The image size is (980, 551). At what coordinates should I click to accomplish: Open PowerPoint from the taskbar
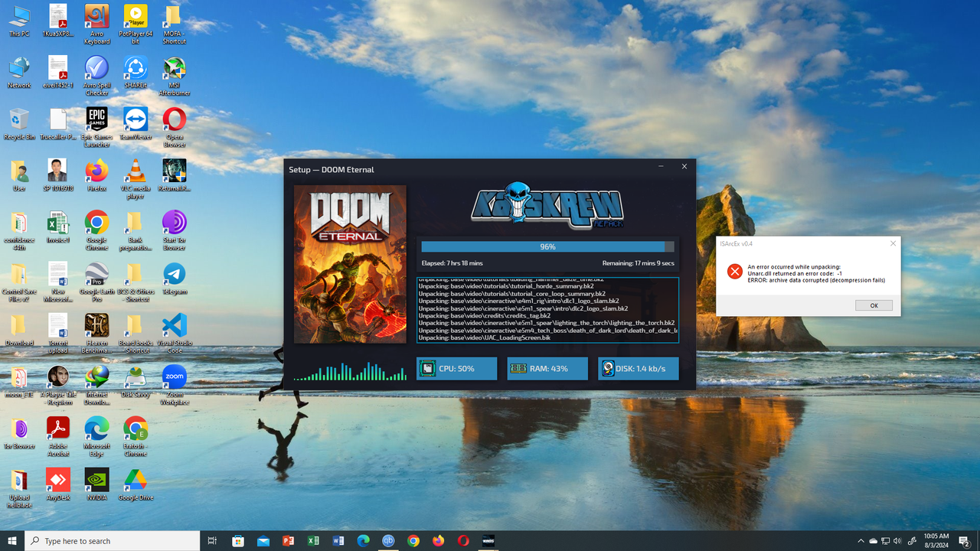[288, 540]
